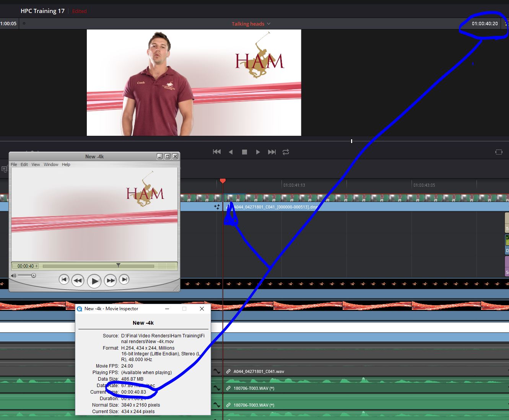Click the sparkle effects icon on video clip
Image resolution: width=509 pixels, height=420 pixels.
(217, 207)
